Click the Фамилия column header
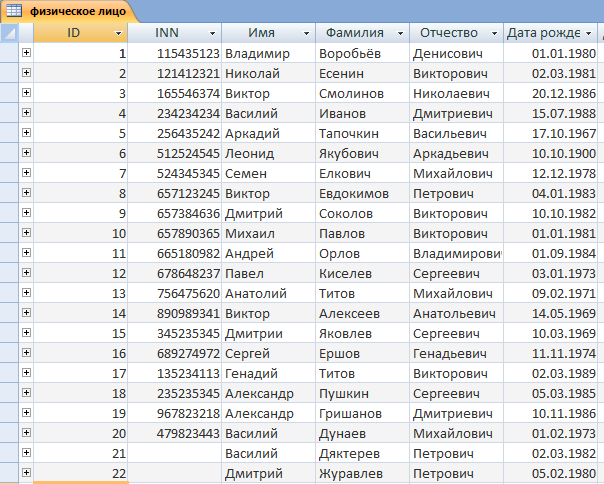 [362, 33]
